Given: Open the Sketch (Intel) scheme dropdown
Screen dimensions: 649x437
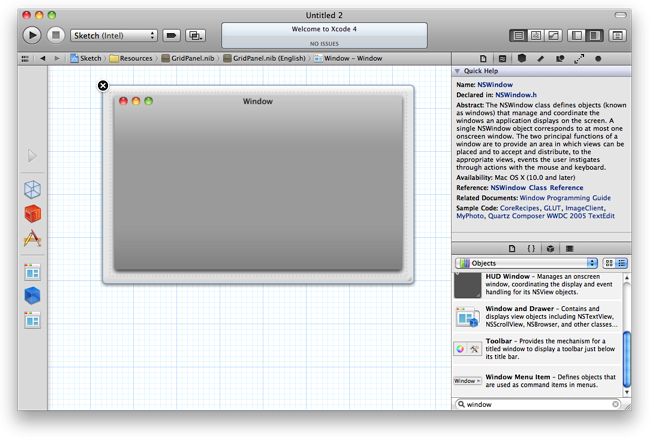Looking at the screenshot, I should [x=114, y=36].
